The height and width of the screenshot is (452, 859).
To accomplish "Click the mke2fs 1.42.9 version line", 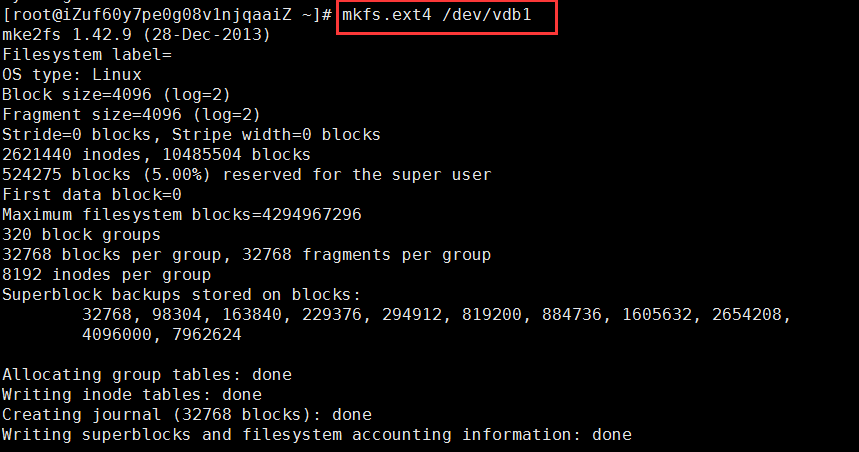I will 136,35.
